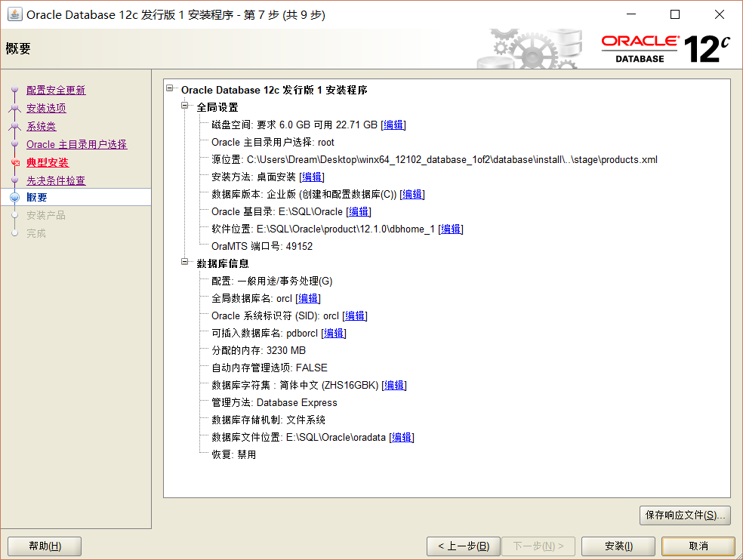Edit the 数据库字符集 ZHS16GBK setting
Screen dimensions: 743x560
point(394,385)
